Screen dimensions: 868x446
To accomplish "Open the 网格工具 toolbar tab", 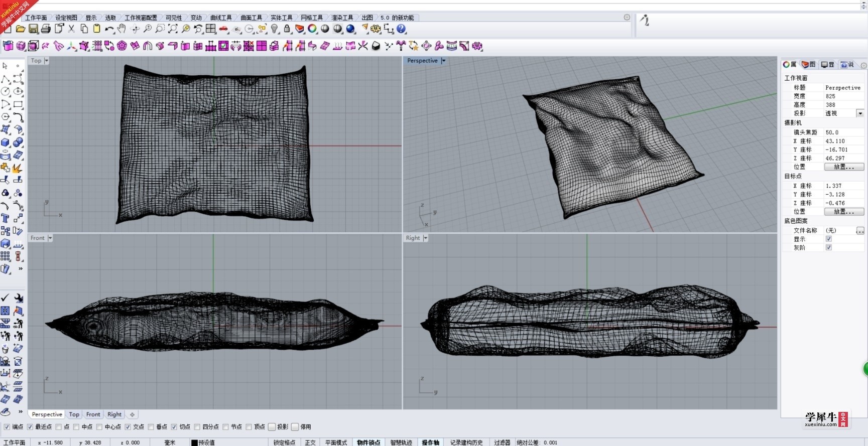I will point(311,18).
